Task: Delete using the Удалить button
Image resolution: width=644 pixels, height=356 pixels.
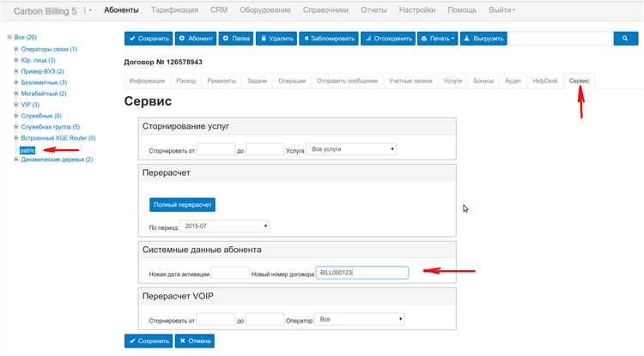Action: point(276,39)
